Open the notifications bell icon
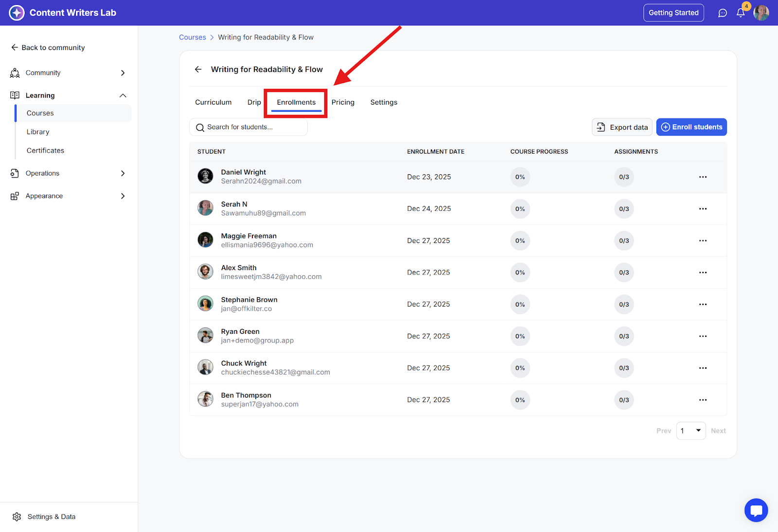Image resolution: width=778 pixels, height=532 pixels. pos(741,13)
